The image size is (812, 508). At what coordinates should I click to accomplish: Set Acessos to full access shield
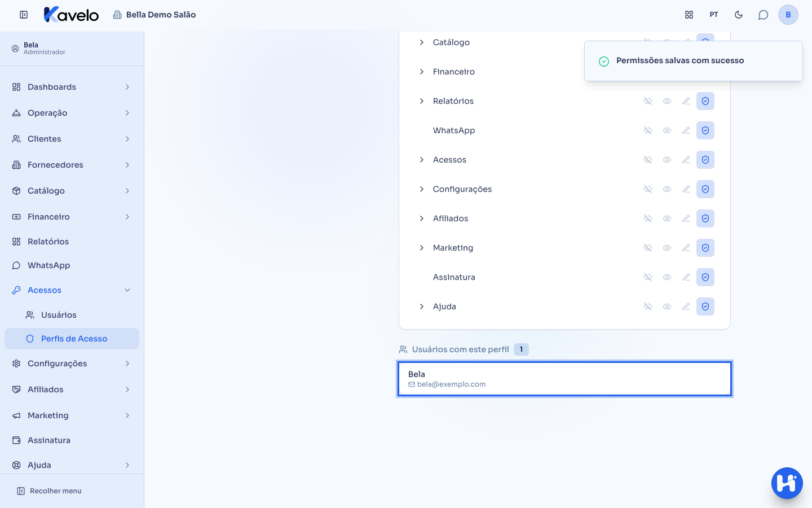pos(705,160)
